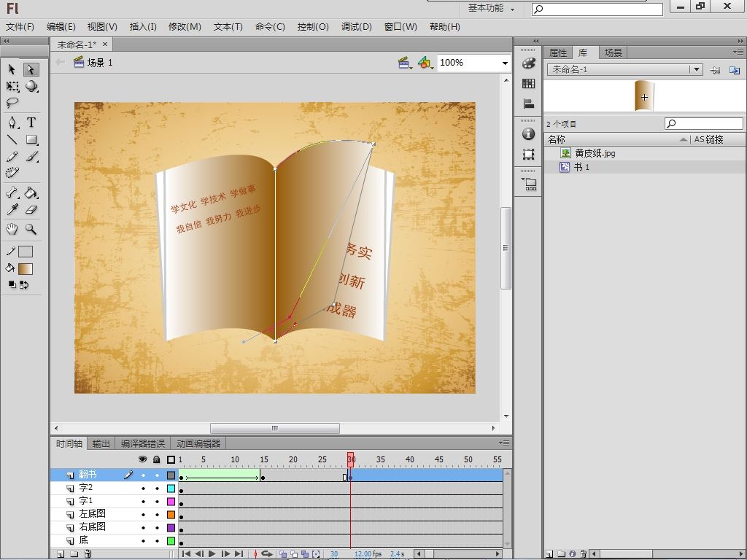This screenshot has width=747, height=560.
Task: Toggle show all layers eye header
Action: pos(142,459)
